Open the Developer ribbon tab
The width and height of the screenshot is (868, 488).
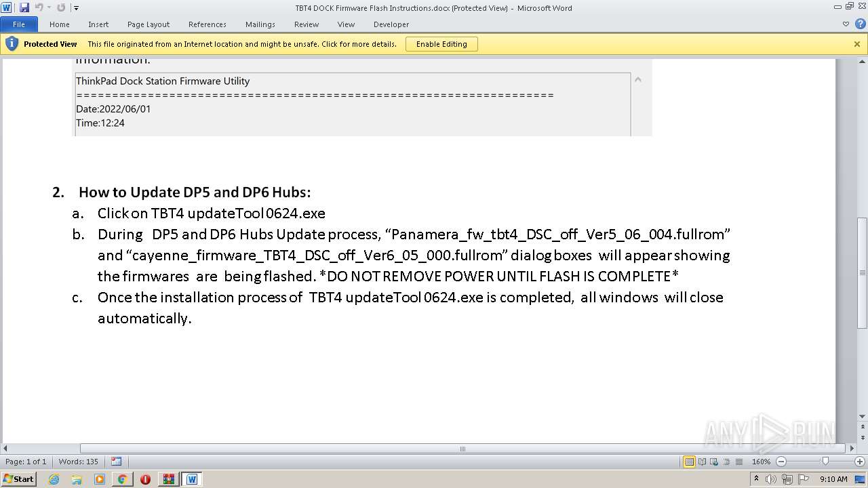point(391,24)
